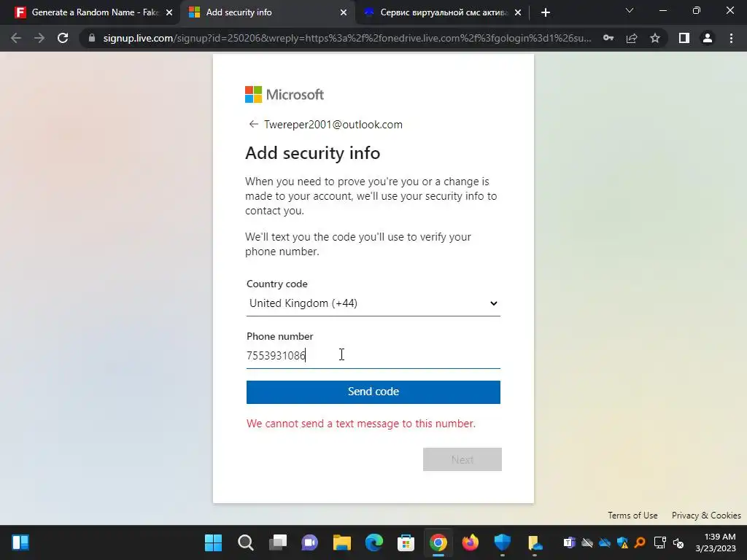This screenshot has height=560, width=747.
Task: Open the Windows Start menu
Action: coord(214,542)
